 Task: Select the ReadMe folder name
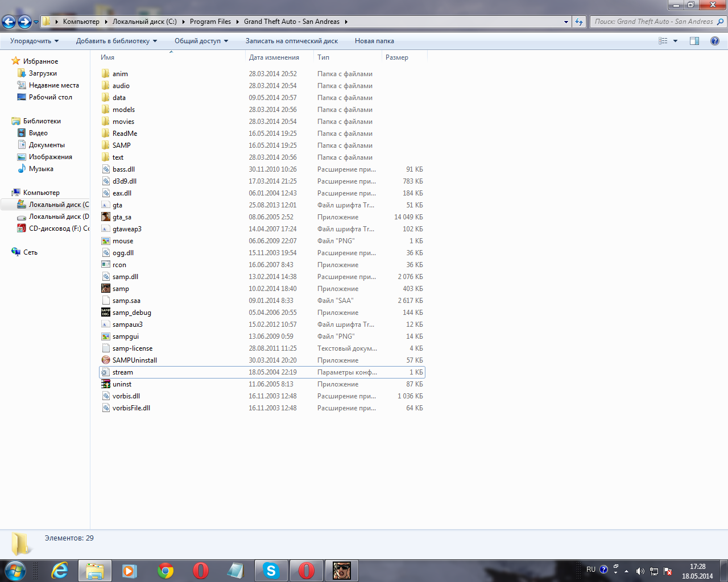pos(125,134)
